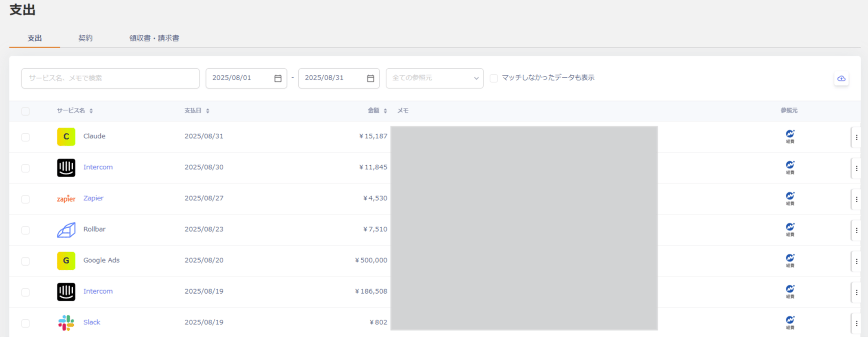Open the more-options menu for the Zapier row
The width and height of the screenshot is (868, 337).
[856, 199]
